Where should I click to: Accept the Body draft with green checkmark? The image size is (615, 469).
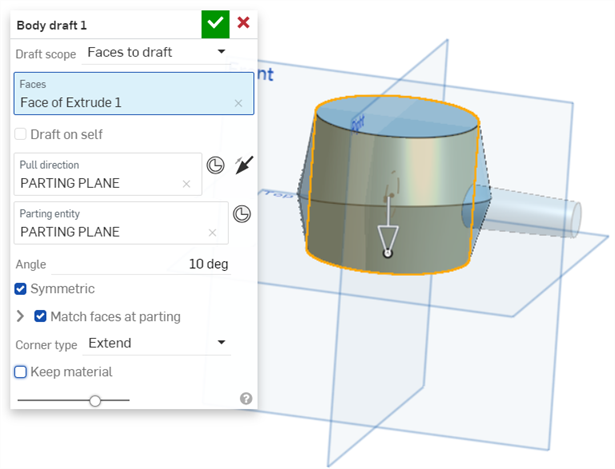tap(214, 23)
